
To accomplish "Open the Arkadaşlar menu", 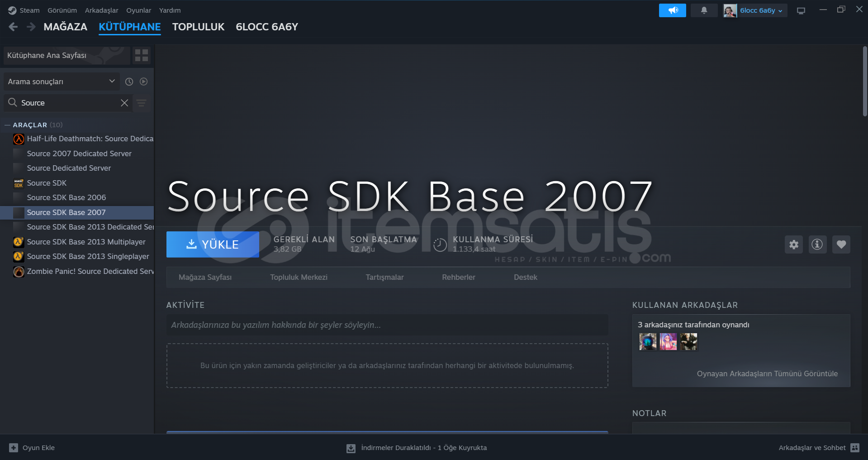I will 102,10.
